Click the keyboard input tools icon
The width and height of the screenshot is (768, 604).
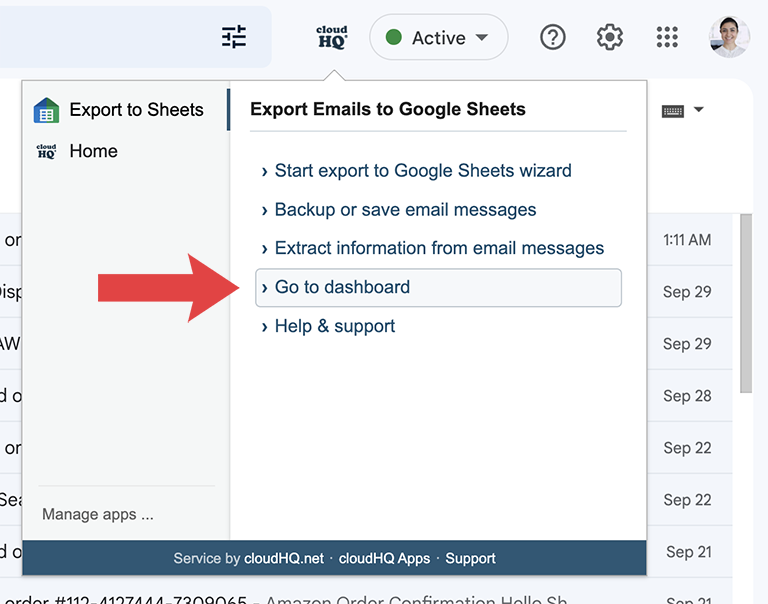tap(672, 111)
